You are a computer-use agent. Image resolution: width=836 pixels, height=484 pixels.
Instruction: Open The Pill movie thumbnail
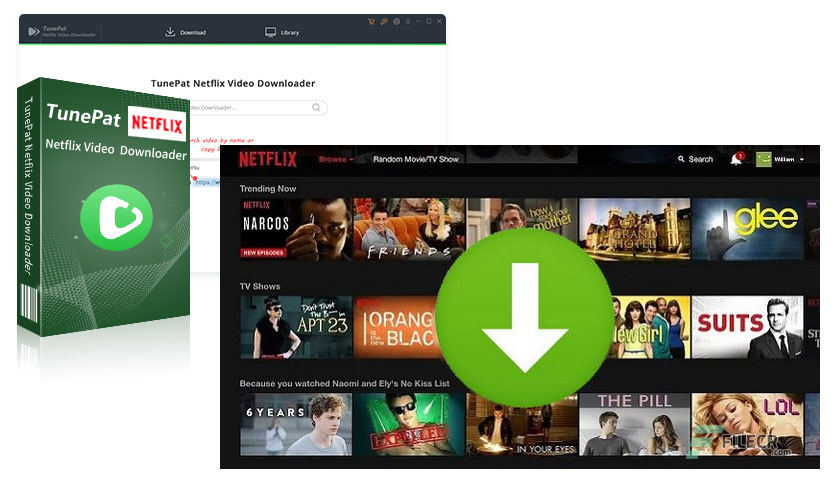634,424
